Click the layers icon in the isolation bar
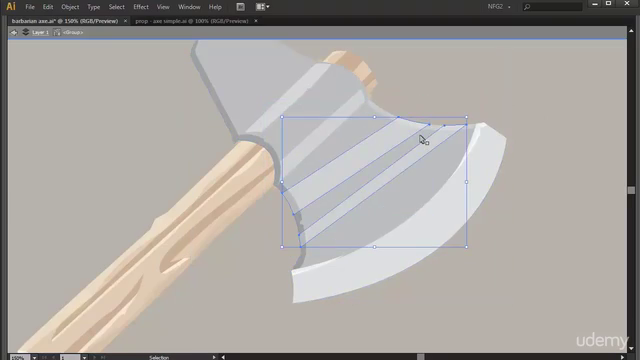Image resolution: width=640 pixels, height=360 pixels. pos(25,32)
